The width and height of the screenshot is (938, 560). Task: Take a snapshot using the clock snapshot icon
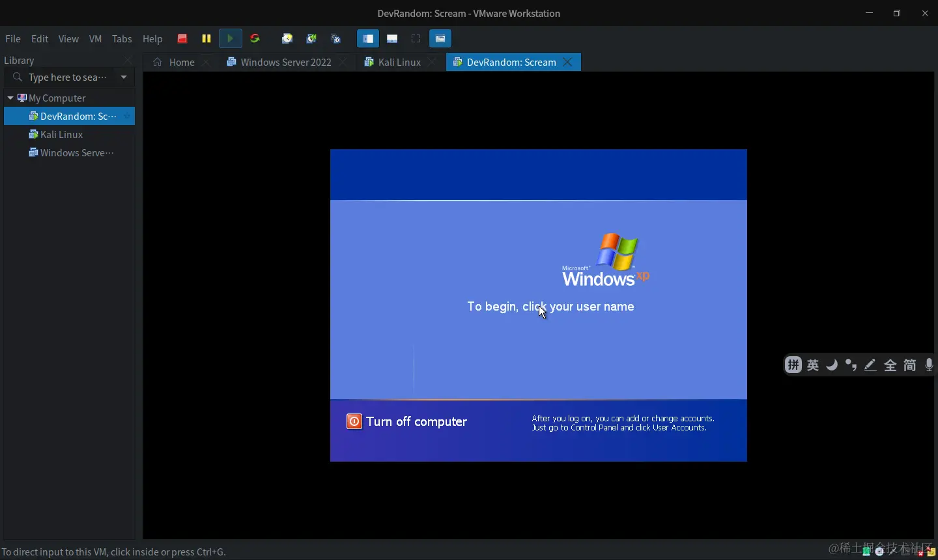[x=287, y=38]
